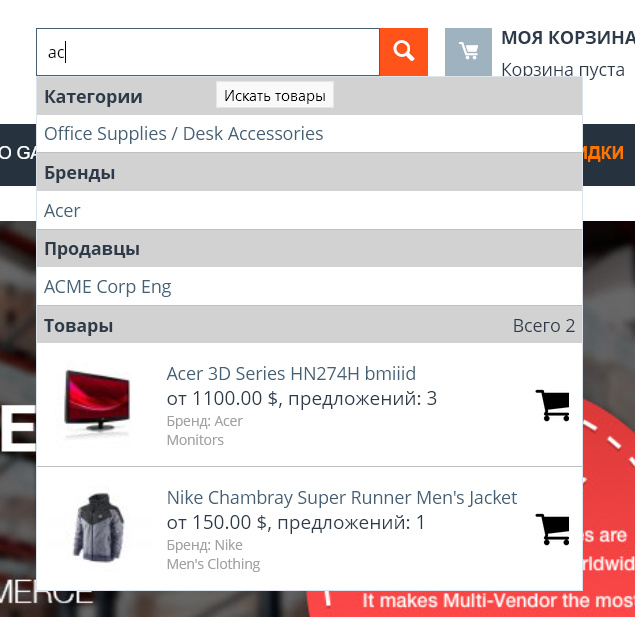The image size is (635, 617).
Task: Open the cart icon beside Моя корзина
Action: 468,52
